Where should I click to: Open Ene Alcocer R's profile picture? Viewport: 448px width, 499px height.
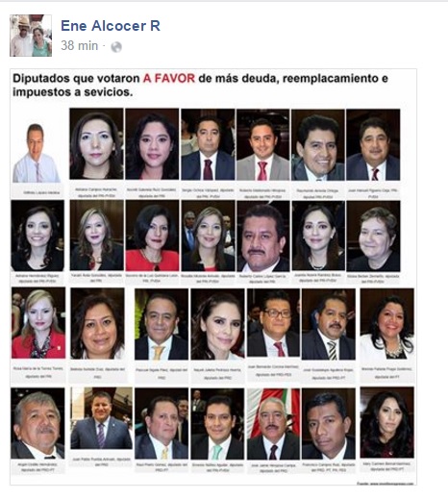pyautogui.click(x=31, y=36)
